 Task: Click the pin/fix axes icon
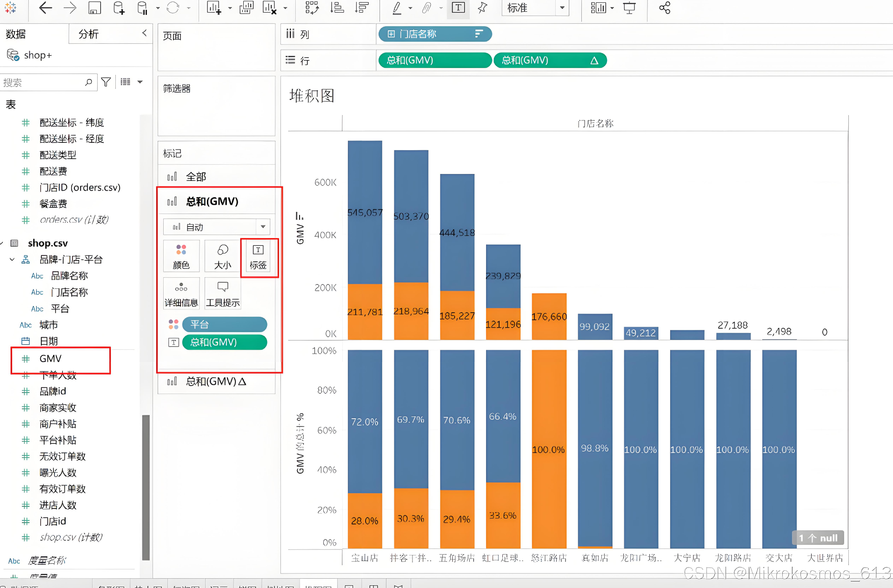click(x=482, y=8)
